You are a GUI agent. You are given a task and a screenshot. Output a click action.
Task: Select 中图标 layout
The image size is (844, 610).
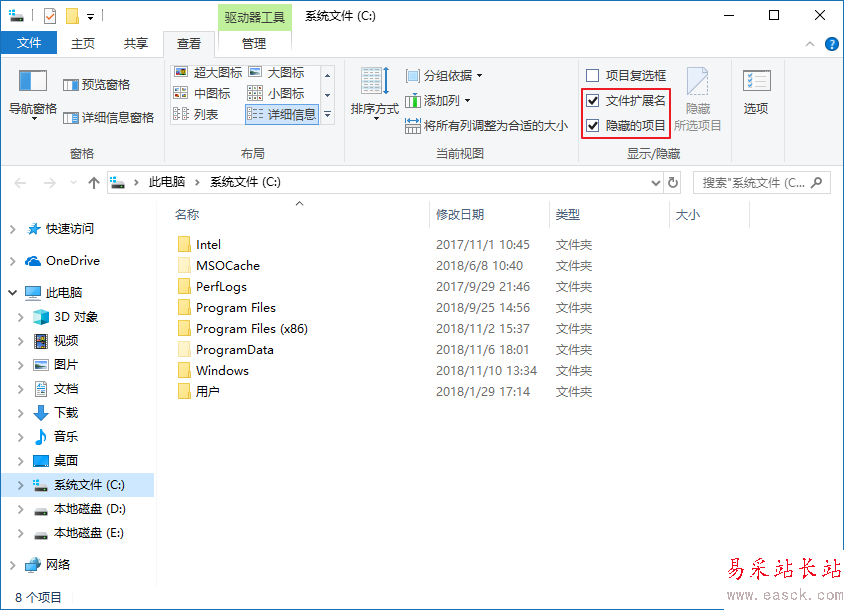point(202,93)
